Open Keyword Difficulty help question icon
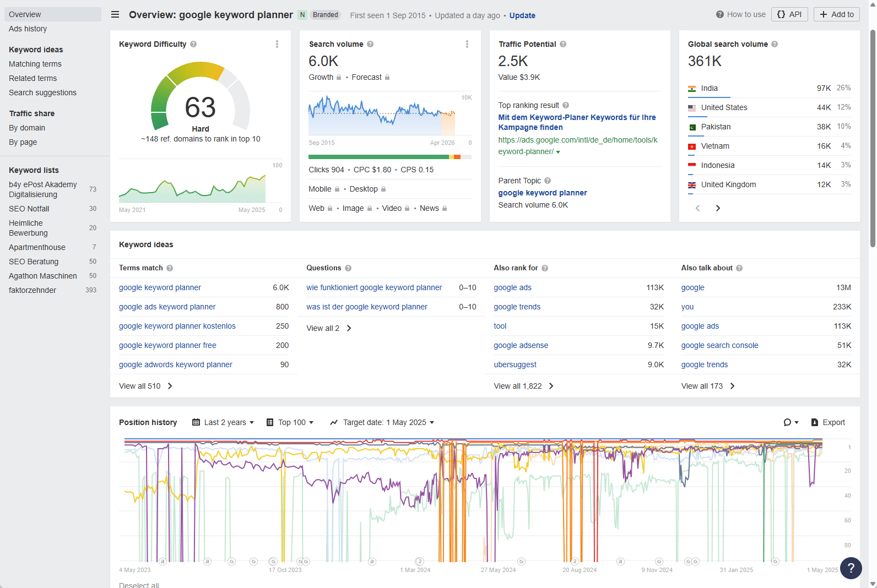877x588 pixels. pos(193,44)
